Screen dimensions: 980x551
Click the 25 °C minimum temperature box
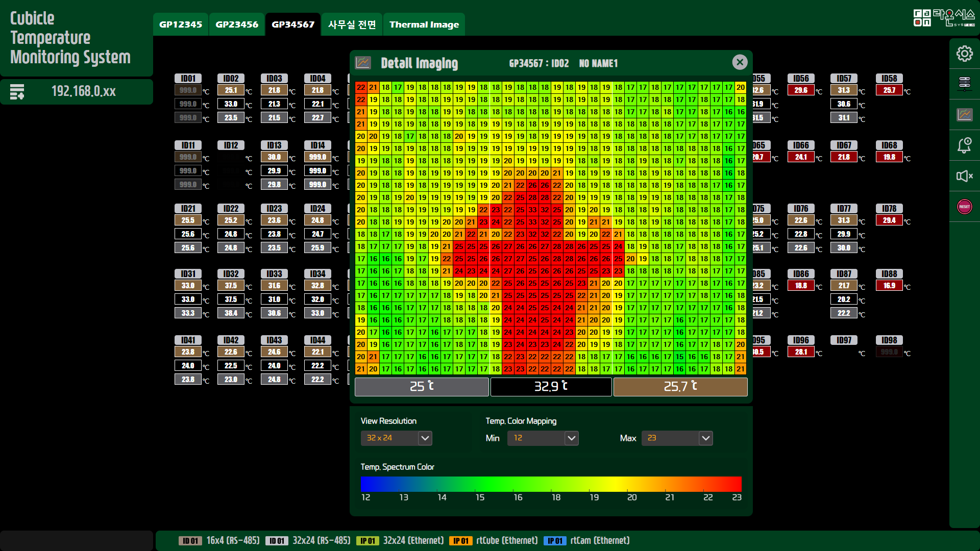tap(422, 387)
